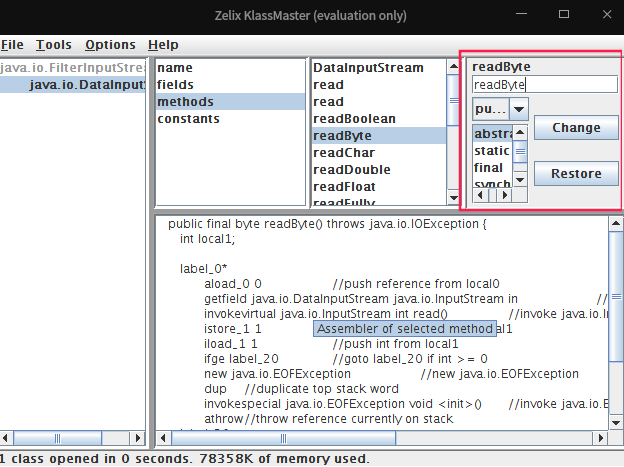Viewport: 624px width, 467px height.
Task: Click the status bar memory usage text
Action: click(284, 459)
